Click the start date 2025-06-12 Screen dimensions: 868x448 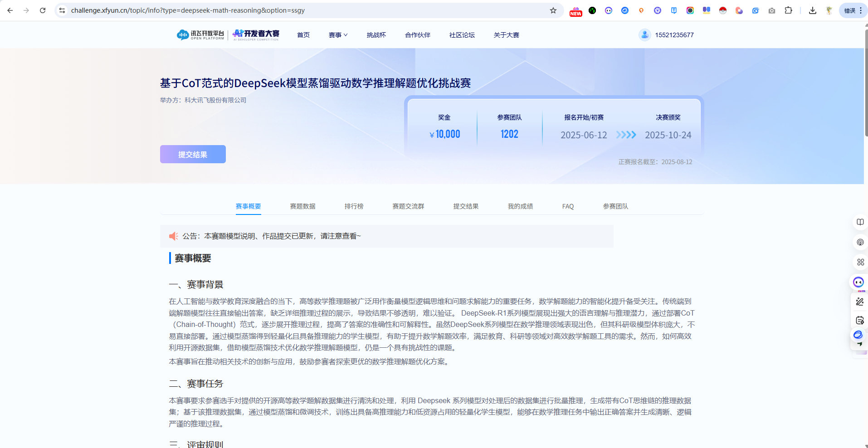click(584, 135)
